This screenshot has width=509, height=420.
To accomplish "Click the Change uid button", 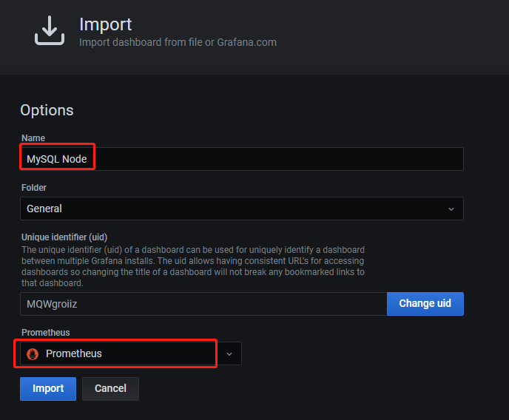I will coord(425,304).
